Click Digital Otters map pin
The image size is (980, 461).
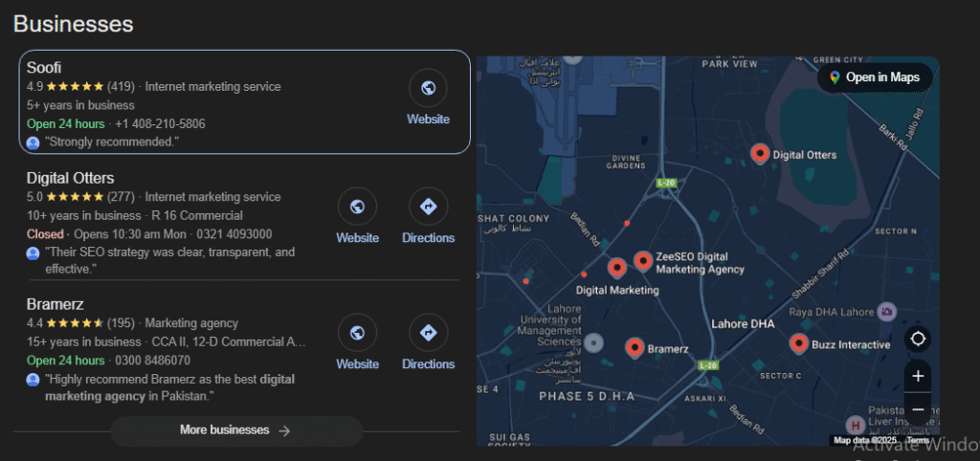click(760, 153)
